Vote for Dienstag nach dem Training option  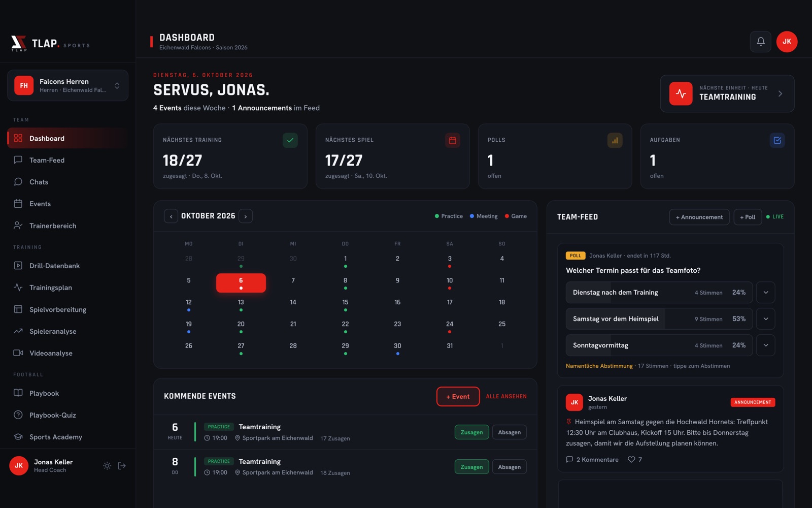[659, 293]
